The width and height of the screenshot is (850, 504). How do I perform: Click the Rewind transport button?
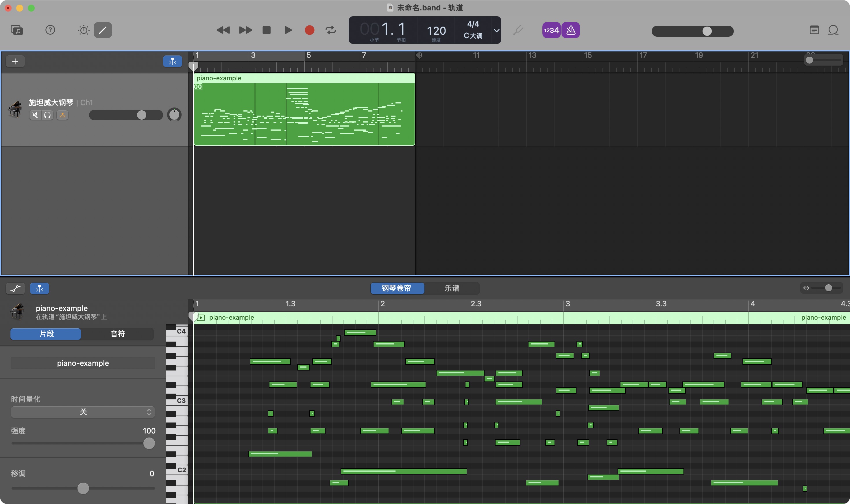coord(223,30)
